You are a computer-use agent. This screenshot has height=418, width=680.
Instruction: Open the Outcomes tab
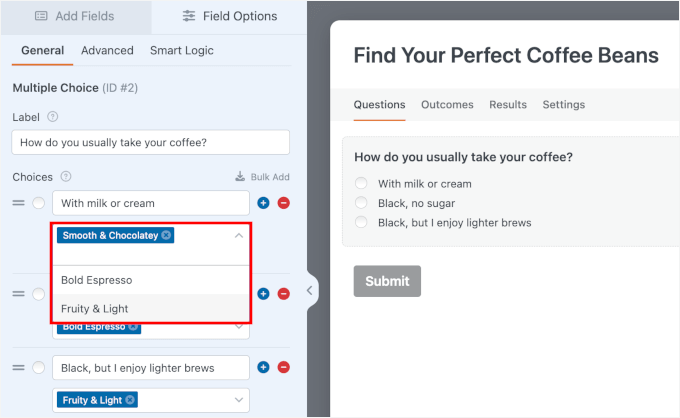click(x=447, y=105)
